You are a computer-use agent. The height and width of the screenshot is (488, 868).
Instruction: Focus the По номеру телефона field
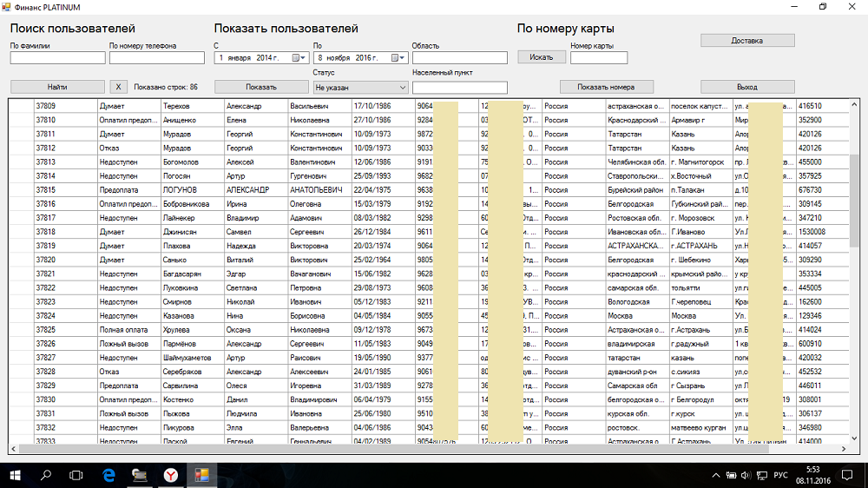[x=156, y=57]
